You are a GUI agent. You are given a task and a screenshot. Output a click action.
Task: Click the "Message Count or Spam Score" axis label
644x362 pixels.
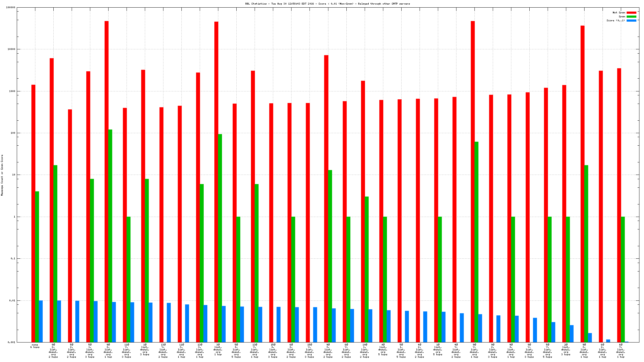tap(2, 175)
